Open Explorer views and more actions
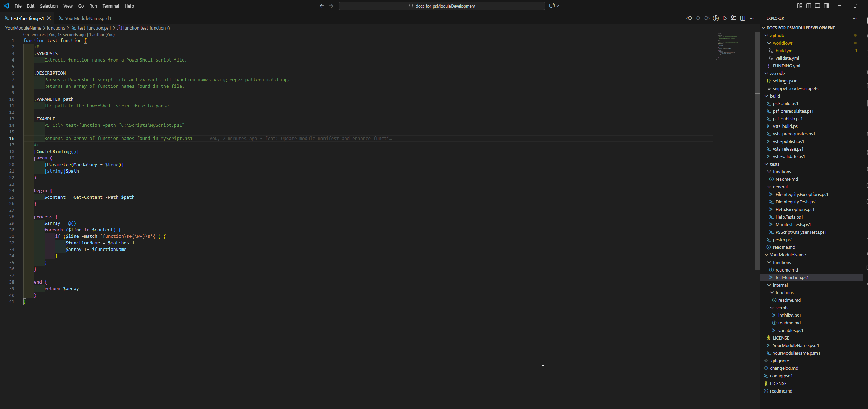The width and height of the screenshot is (868, 409). pyautogui.click(x=855, y=18)
